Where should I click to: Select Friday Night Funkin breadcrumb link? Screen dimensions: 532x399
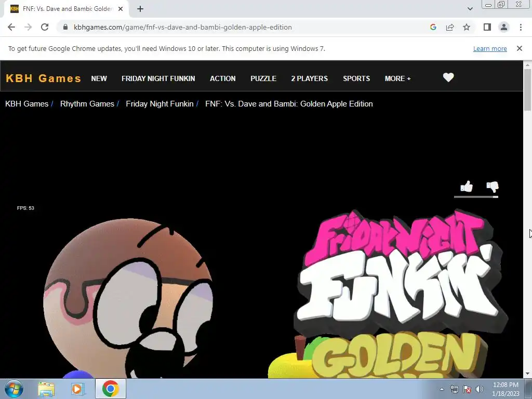point(159,104)
